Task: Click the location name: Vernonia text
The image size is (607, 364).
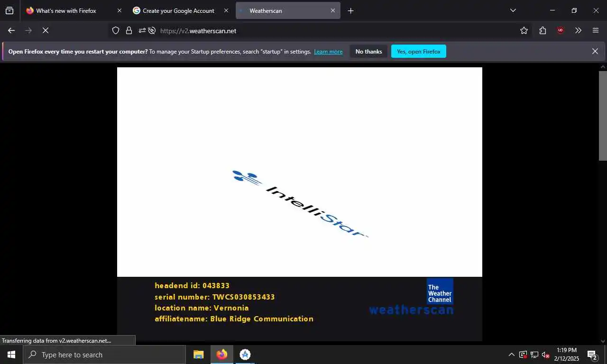Action: (x=202, y=308)
